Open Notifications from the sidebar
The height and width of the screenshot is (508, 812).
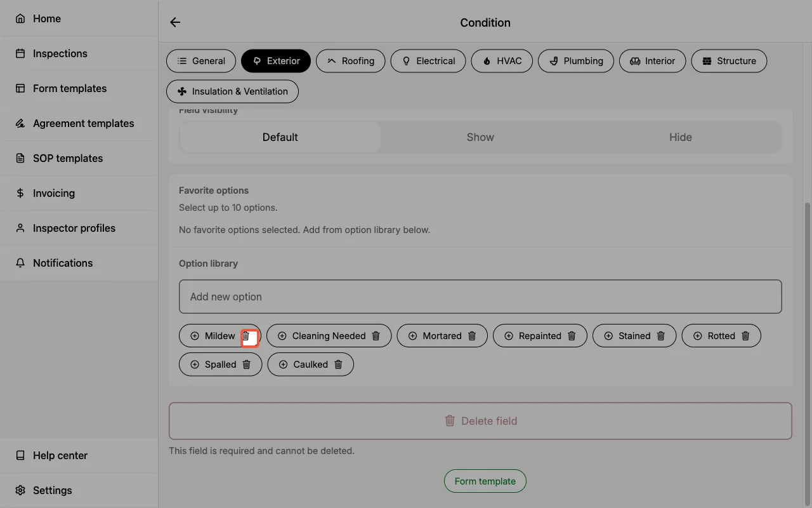click(x=63, y=263)
